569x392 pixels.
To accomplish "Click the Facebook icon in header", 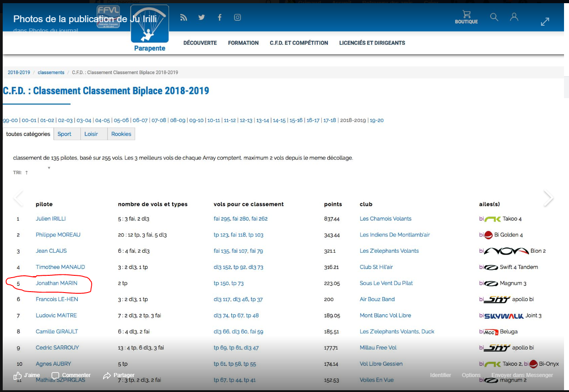I will [220, 18].
